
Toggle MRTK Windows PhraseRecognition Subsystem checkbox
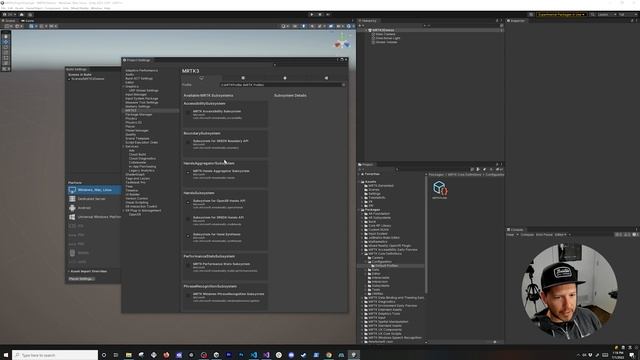click(188, 296)
